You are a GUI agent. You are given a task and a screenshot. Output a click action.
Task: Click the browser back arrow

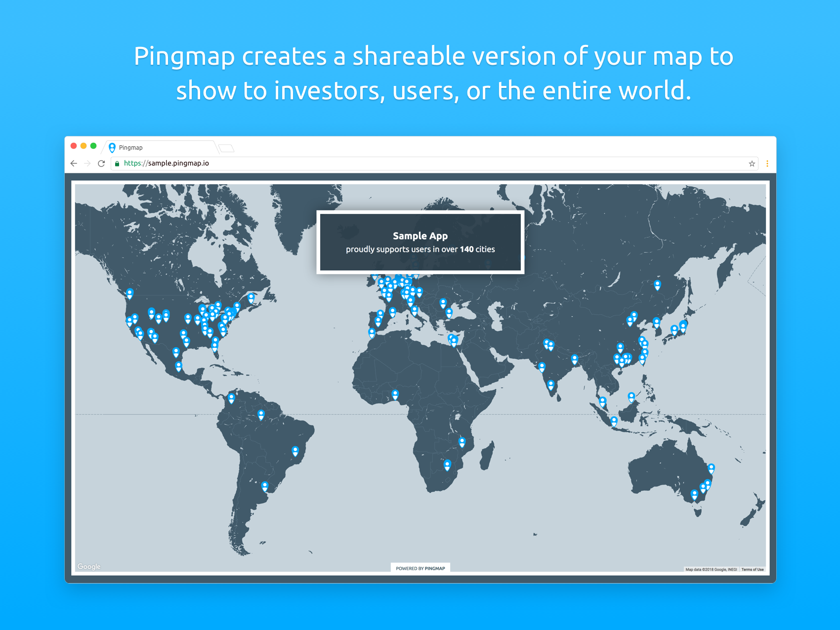pyautogui.click(x=74, y=164)
